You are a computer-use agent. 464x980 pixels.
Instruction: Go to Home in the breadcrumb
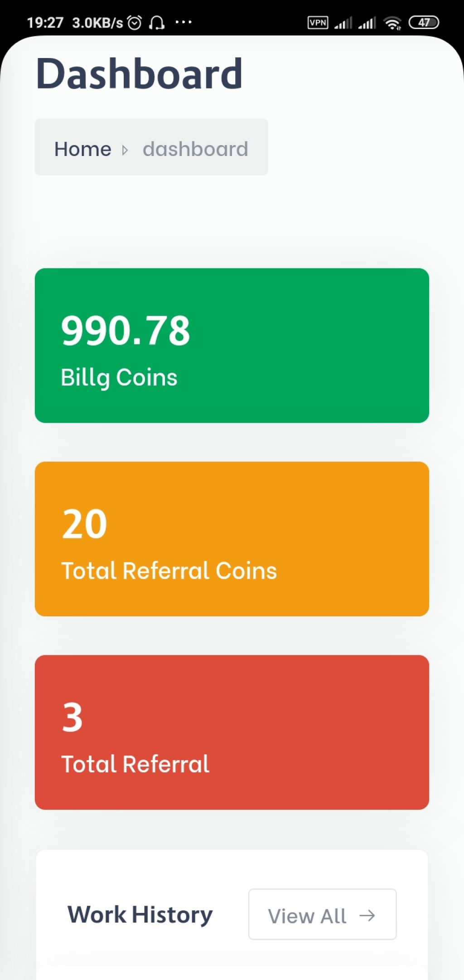(83, 149)
